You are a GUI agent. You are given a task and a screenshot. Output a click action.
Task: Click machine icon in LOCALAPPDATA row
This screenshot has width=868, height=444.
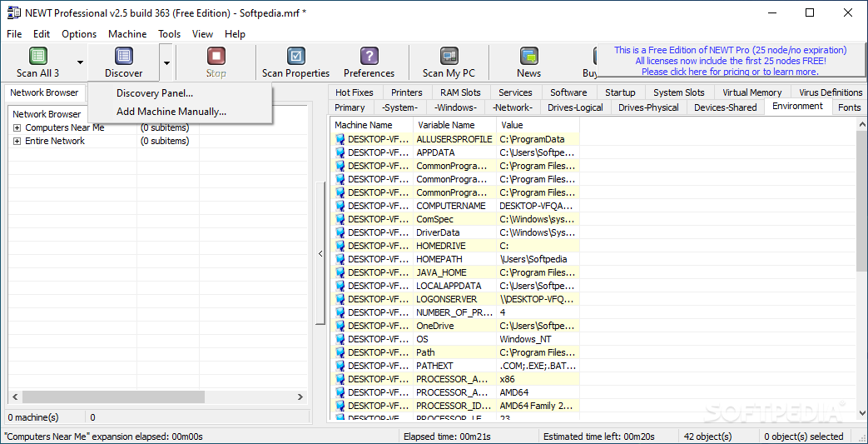340,286
